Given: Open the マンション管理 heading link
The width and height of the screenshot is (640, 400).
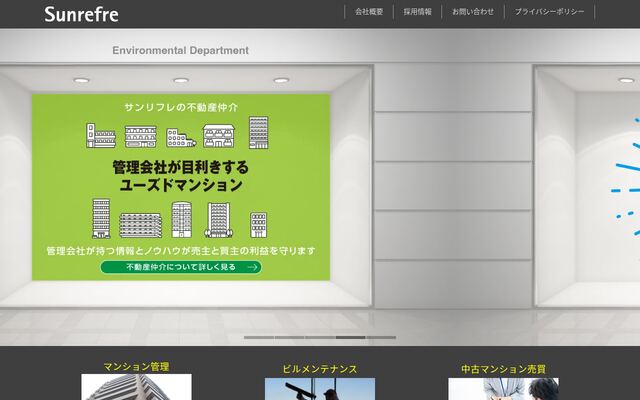Looking at the screenshot, I should tap(136, 367).
